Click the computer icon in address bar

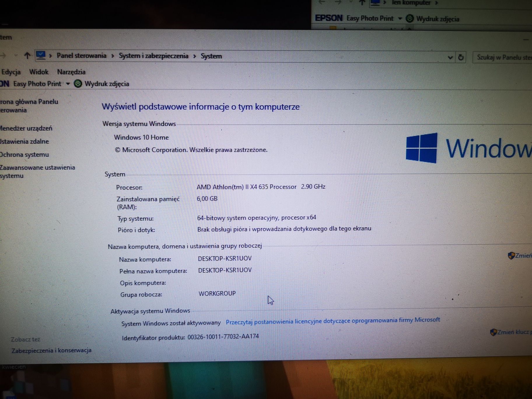[x=41, y=55]
